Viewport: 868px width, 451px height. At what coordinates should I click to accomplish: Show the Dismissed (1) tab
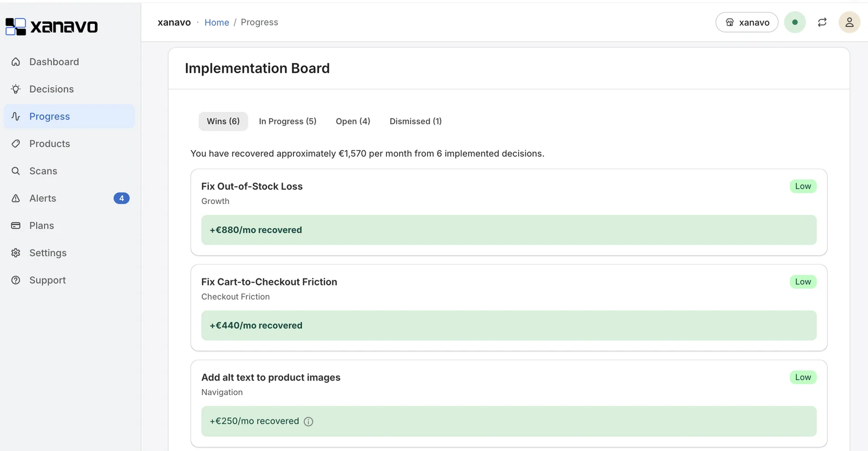pos(416,121)
